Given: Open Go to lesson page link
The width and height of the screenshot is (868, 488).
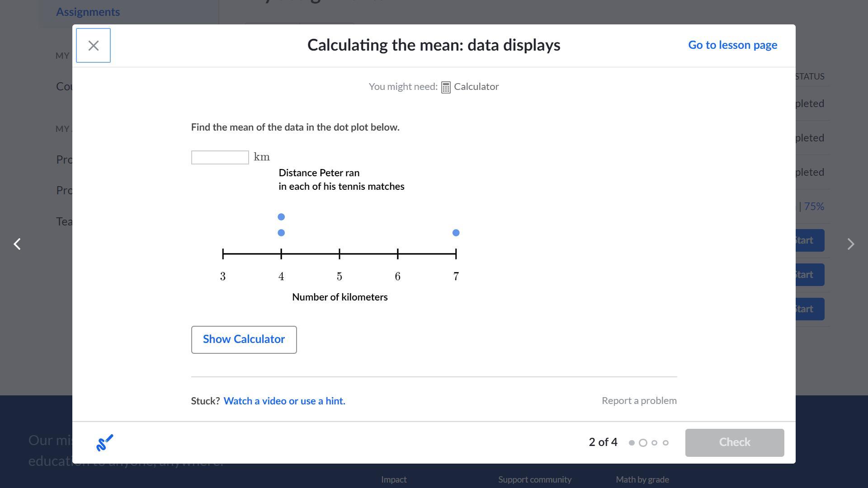Looking at the screenshot, I should [732, 45].
